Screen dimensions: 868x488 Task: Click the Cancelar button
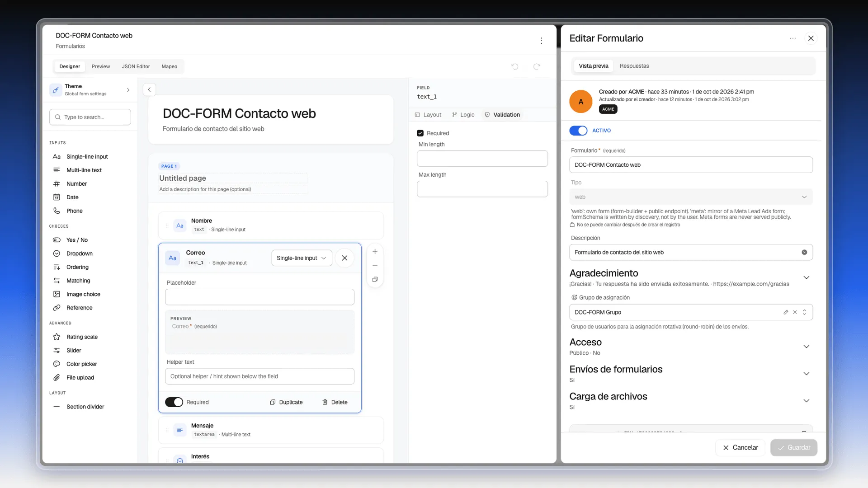pyautogui.click(x=740, y=447)
